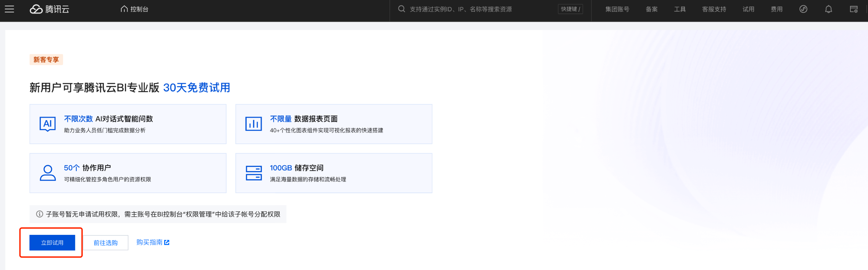Image resolution: width=868 pixels, height=270 pixels.
Task: Click 满足海量数据的存储和流畅处理 description
Action: 308,180
